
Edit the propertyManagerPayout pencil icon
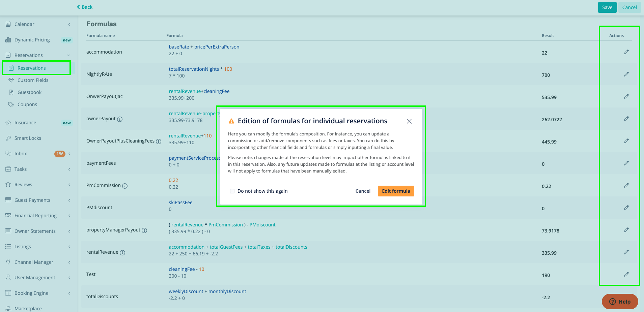pos(626,230)
